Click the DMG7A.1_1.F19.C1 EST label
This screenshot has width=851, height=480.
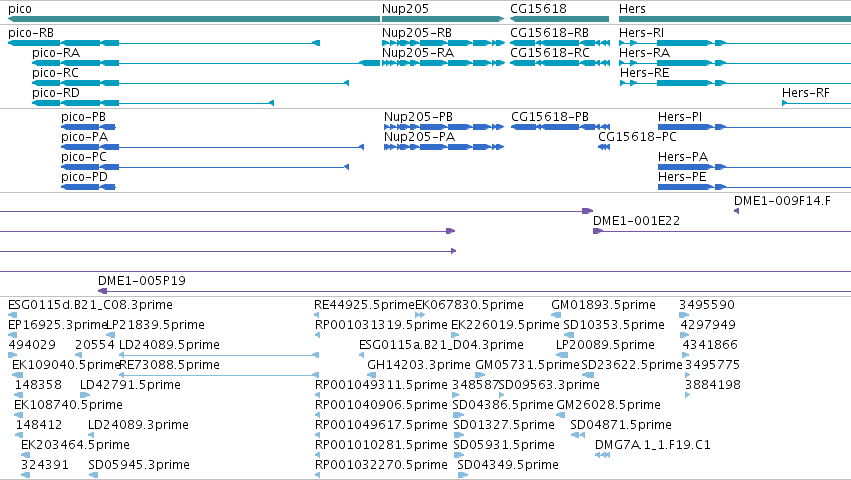click(653, 445)
